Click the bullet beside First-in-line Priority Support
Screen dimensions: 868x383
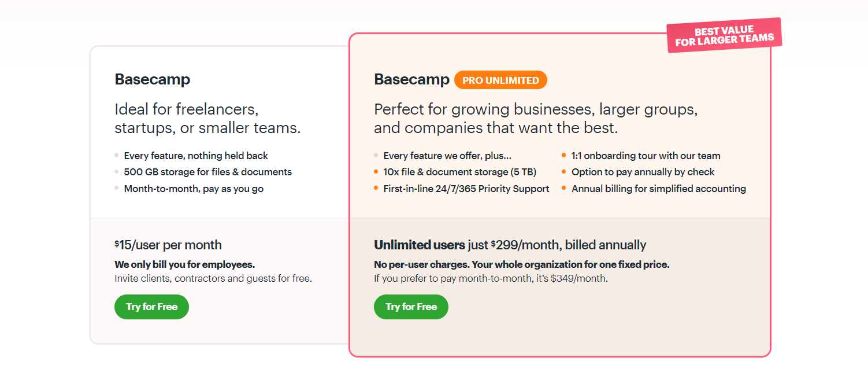click(x=376, y=188)
